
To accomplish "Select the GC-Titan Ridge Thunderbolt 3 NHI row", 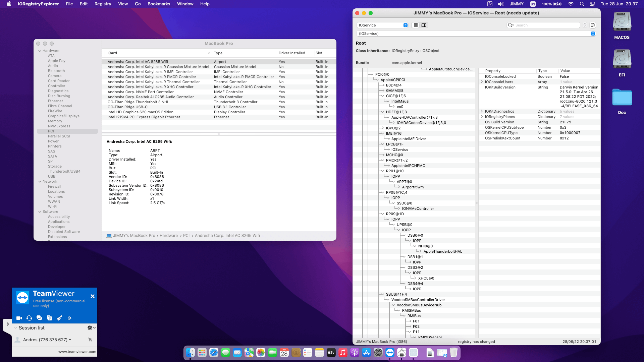I will click(219, 102).
